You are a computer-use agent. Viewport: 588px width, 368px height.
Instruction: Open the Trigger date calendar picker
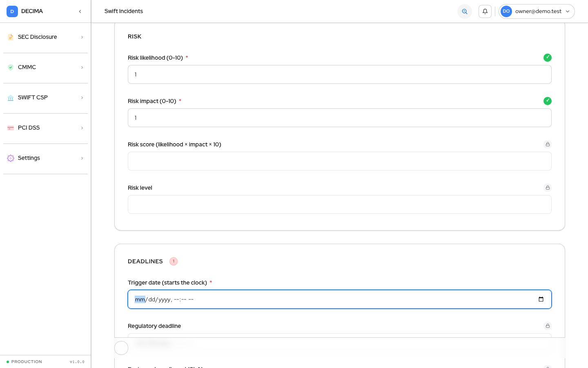pos(541,299)
